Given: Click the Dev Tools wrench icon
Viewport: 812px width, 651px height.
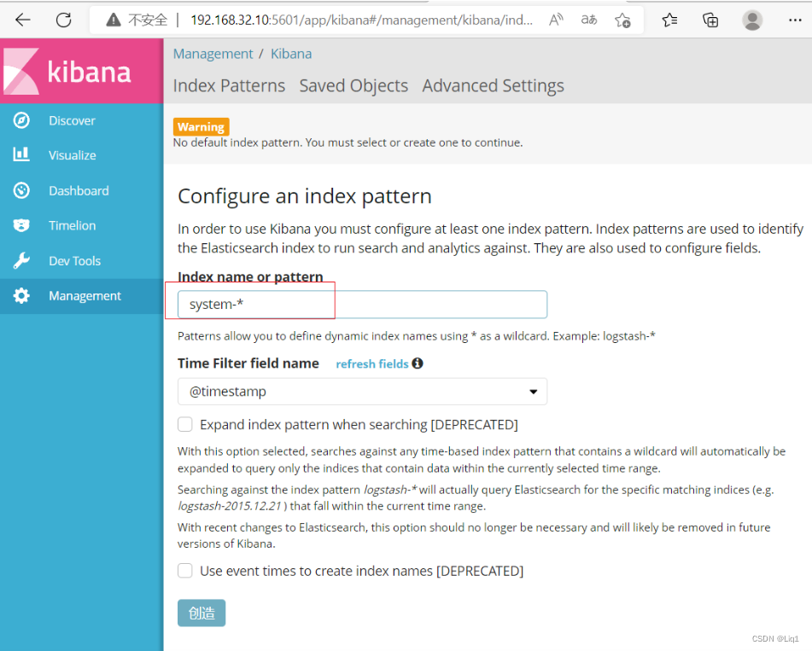Looking at the screenshot, I should click(21, 261).
